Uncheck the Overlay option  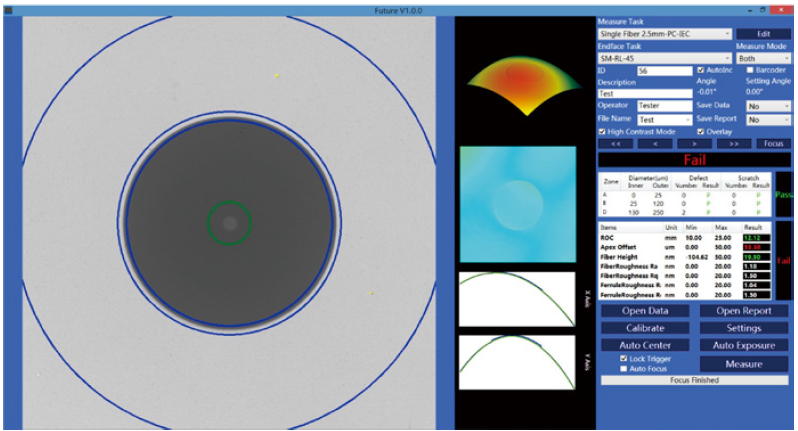click(x=700, y=131)
